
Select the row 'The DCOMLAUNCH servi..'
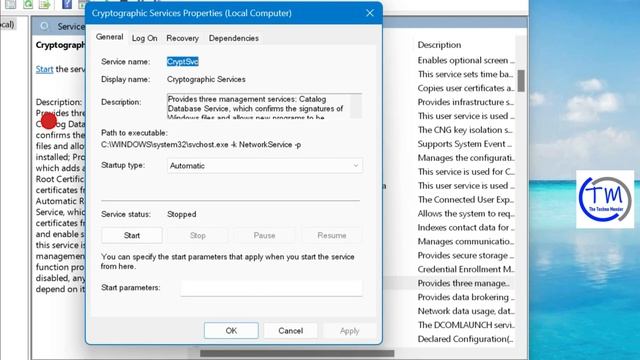(465, 325)
